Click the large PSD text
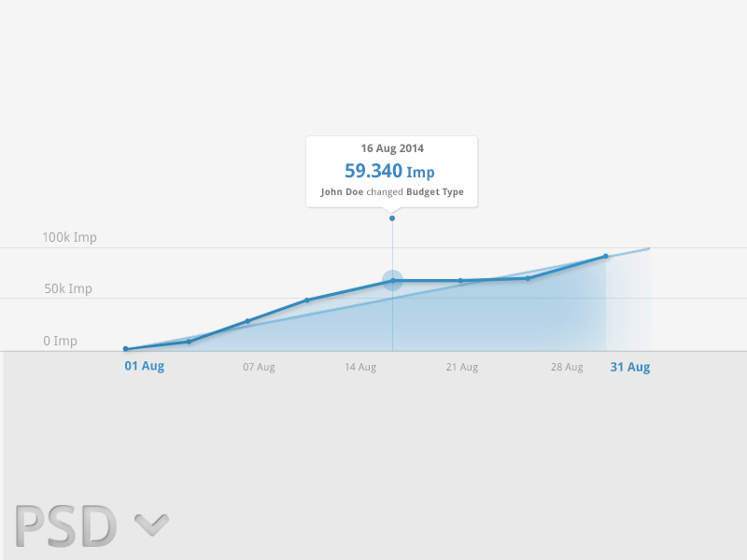The height and width of the screenshot is (560, 747). [65, 525]
